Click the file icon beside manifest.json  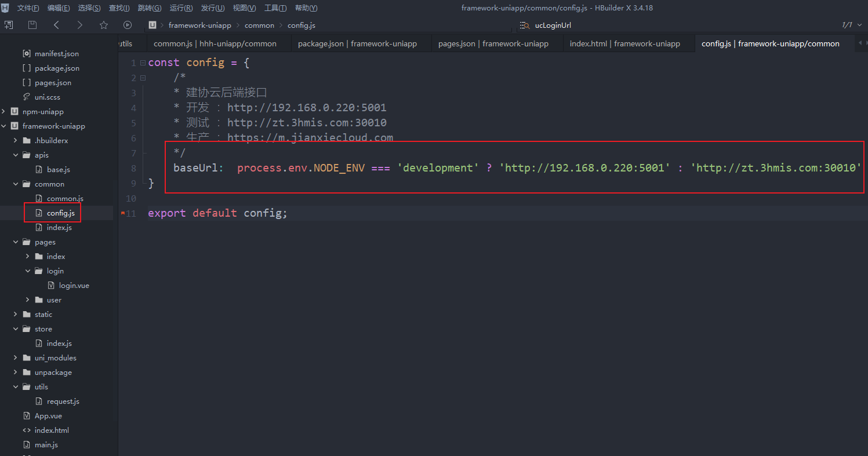[26, 53]
